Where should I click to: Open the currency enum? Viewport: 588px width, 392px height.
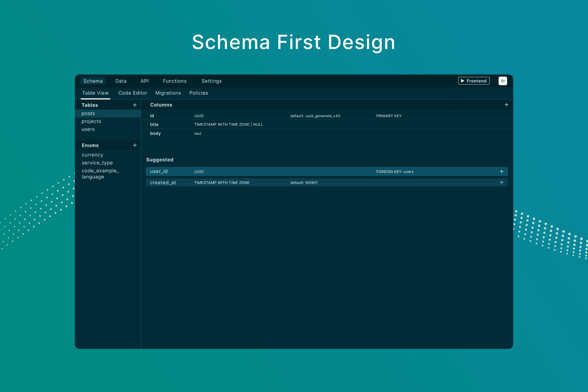pos(92,155)
